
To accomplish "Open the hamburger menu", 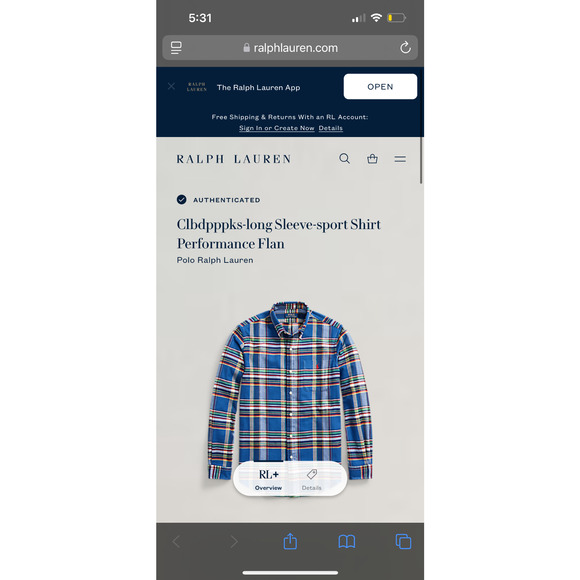I will (400, 159).
